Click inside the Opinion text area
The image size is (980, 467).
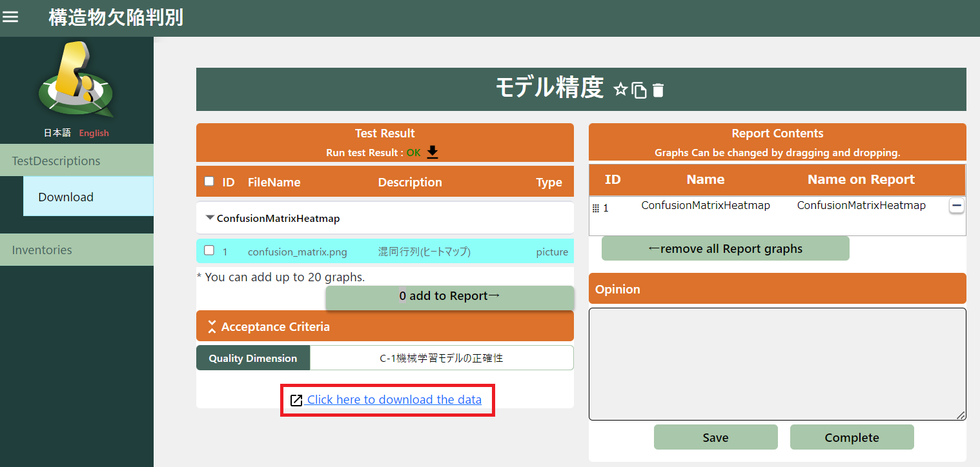pos(777,364)
